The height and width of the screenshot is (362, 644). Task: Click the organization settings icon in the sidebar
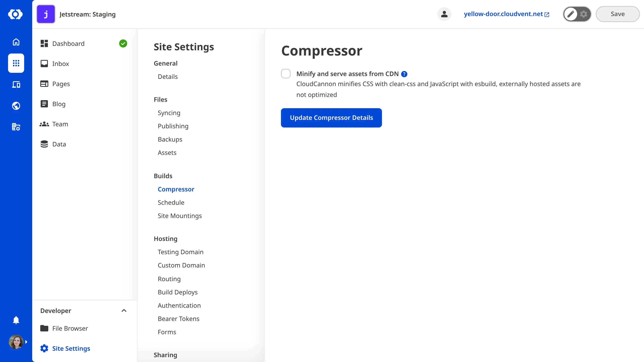click(16, 127)
